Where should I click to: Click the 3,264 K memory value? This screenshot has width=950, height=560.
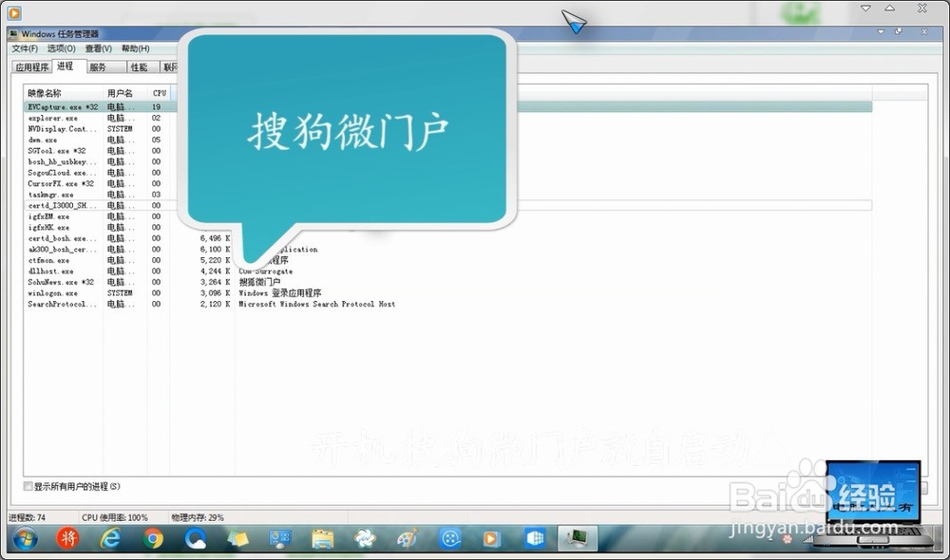[x=215, y=282]
